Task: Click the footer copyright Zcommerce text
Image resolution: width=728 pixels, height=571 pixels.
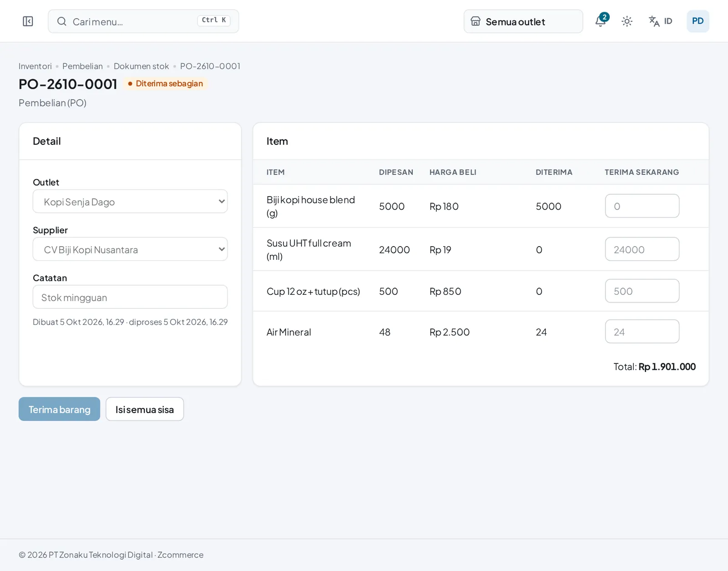Action: [111, 555]
